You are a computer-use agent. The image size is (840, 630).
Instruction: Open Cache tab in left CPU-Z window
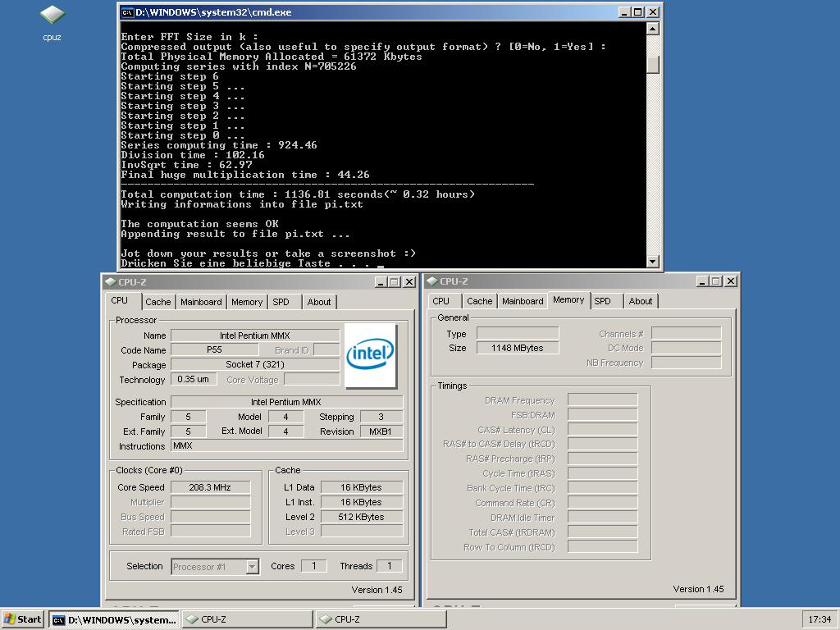pos(158,302)
